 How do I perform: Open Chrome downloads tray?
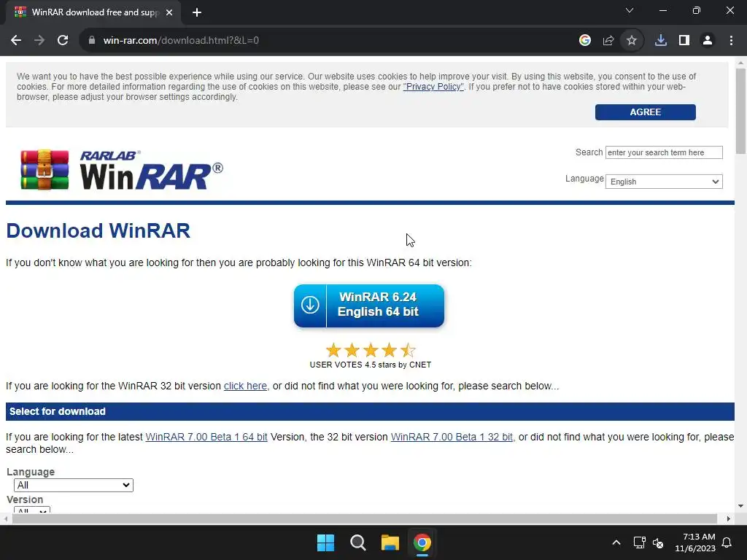(661, 41)
